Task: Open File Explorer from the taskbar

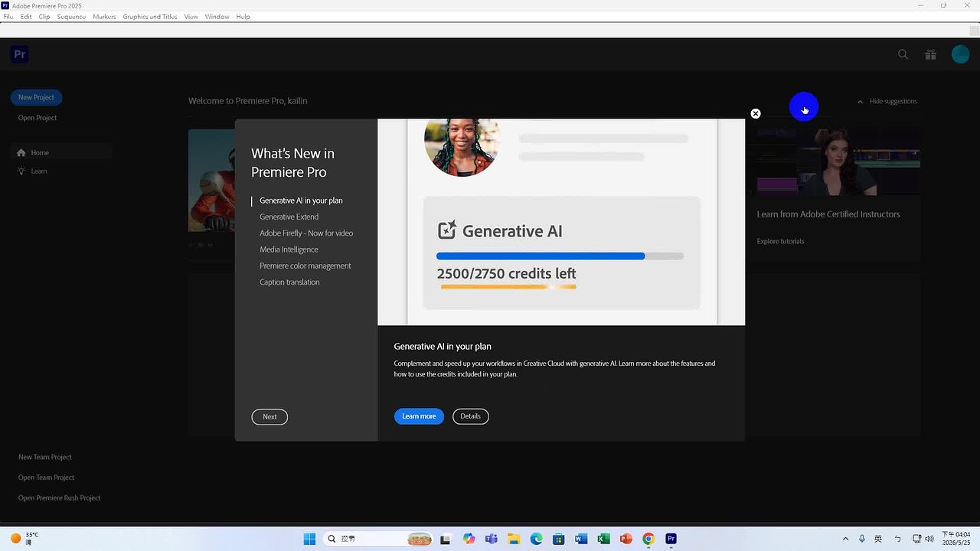Action: click(514, 539)
